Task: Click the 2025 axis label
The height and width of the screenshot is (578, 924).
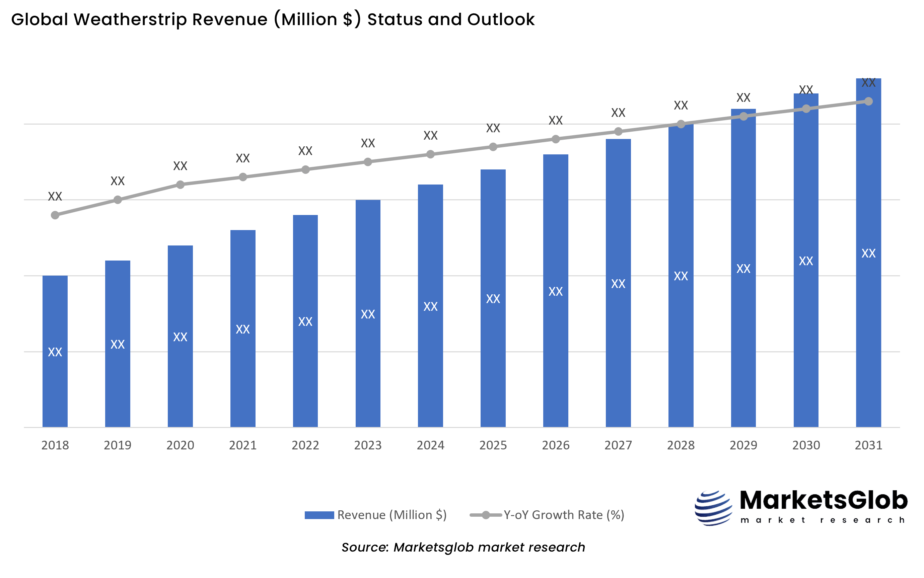Action: (x=493, y=445)
